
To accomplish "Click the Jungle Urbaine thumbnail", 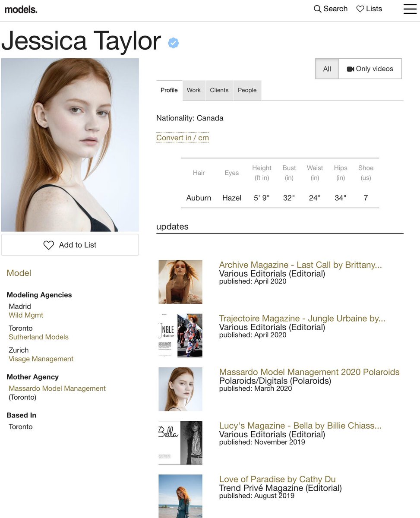I will pyautogui.click(x=180, y=335).
